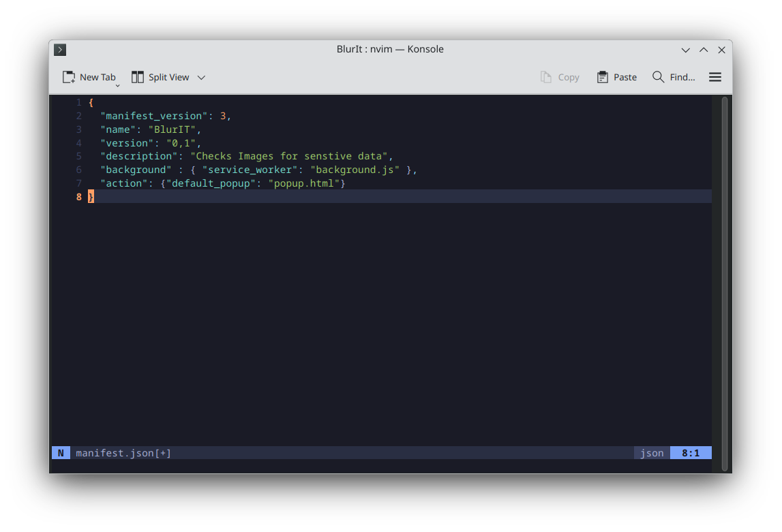Screen dimensions: 782x532
Task: Click the Find... text button
Action: pyautogui.click(x=682, y=77)
